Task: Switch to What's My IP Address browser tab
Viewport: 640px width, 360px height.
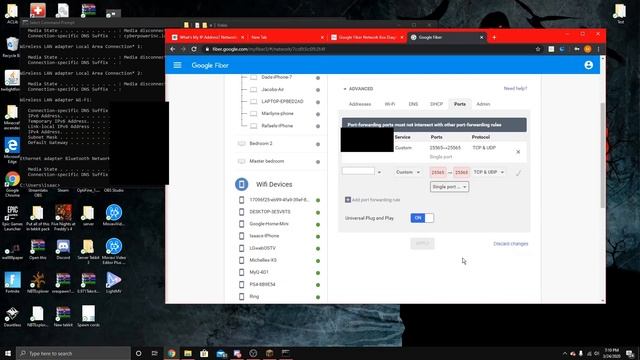Action: coord(207,37)
